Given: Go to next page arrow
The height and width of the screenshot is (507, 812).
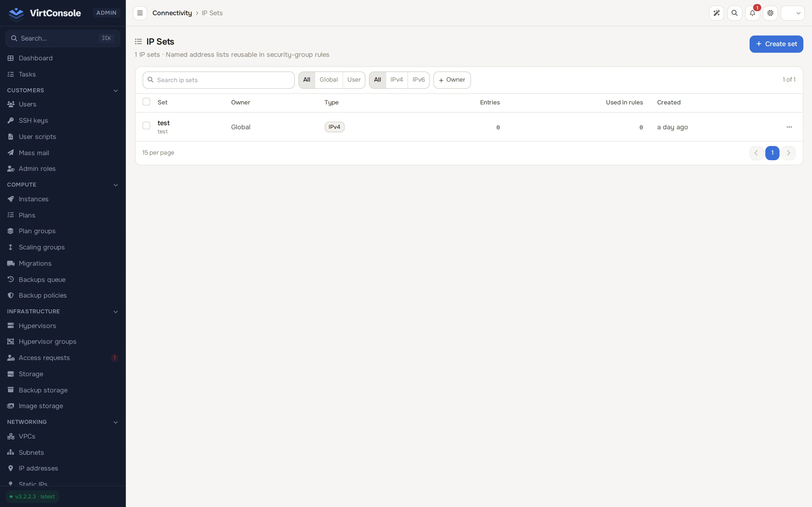Looking at the screenshot, I should (x=788, y=153).
